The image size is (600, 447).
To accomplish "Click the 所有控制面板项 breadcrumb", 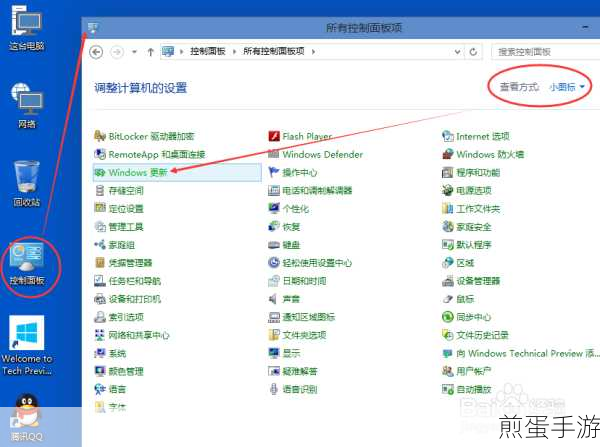I will (x=274, y=51).
